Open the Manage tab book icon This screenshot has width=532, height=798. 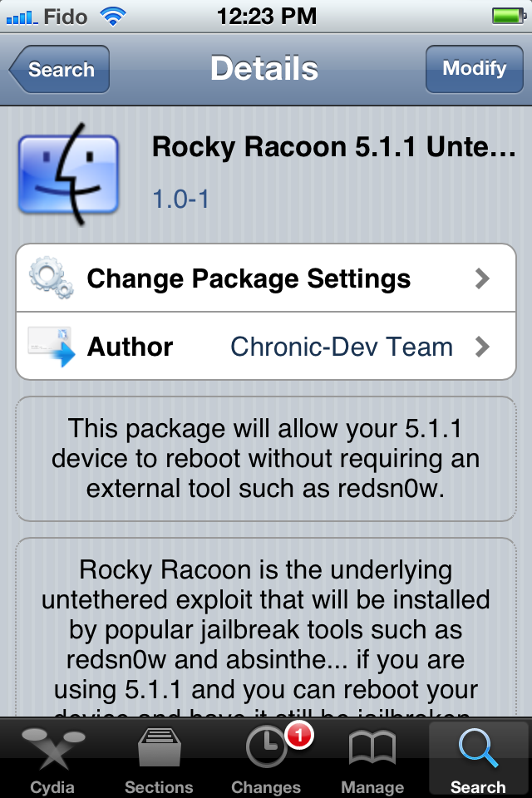[372, 759]
